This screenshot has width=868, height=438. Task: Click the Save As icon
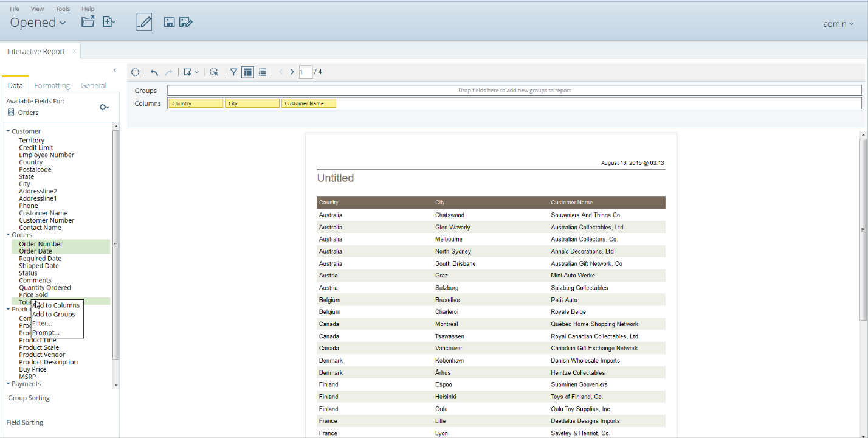pyautogui.click(x=186, y=23)
